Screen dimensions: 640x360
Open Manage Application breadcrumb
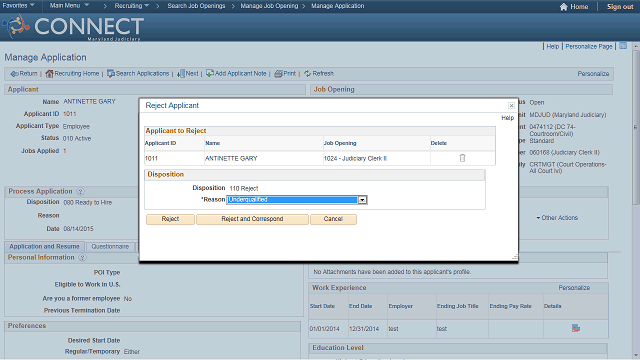coord(338,6)
